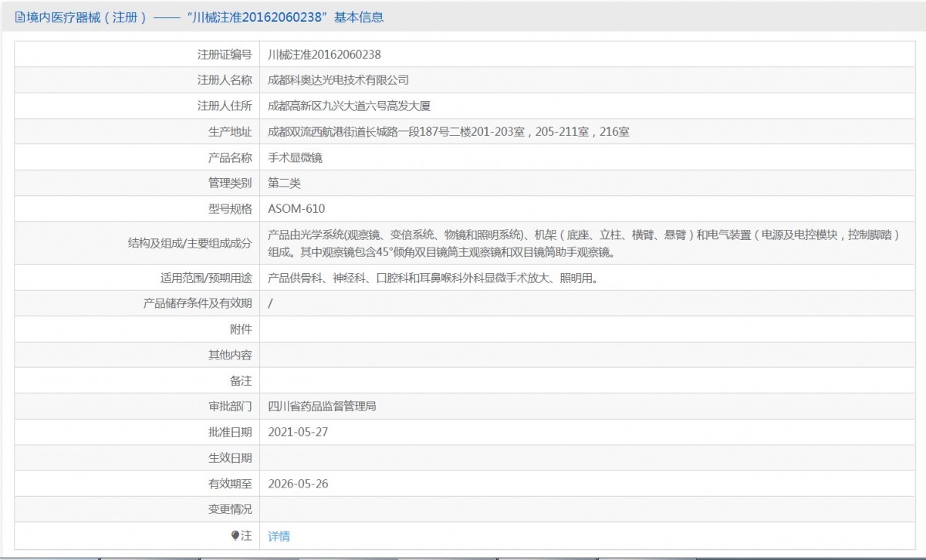
Task: Click the 管理类别 label cell
Action: 137,183
